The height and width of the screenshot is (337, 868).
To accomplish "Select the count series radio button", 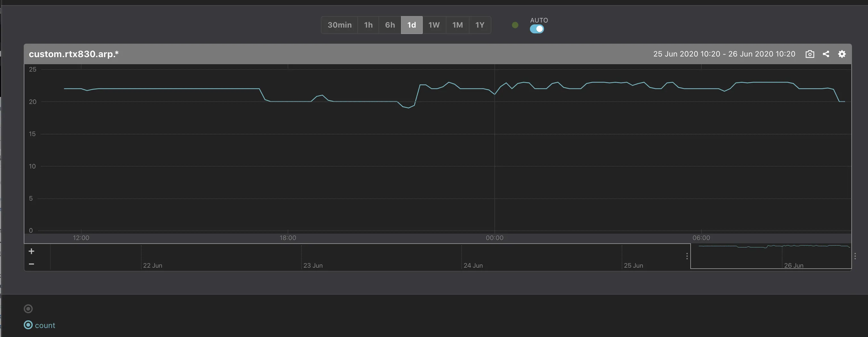I will tap(28, 325).
